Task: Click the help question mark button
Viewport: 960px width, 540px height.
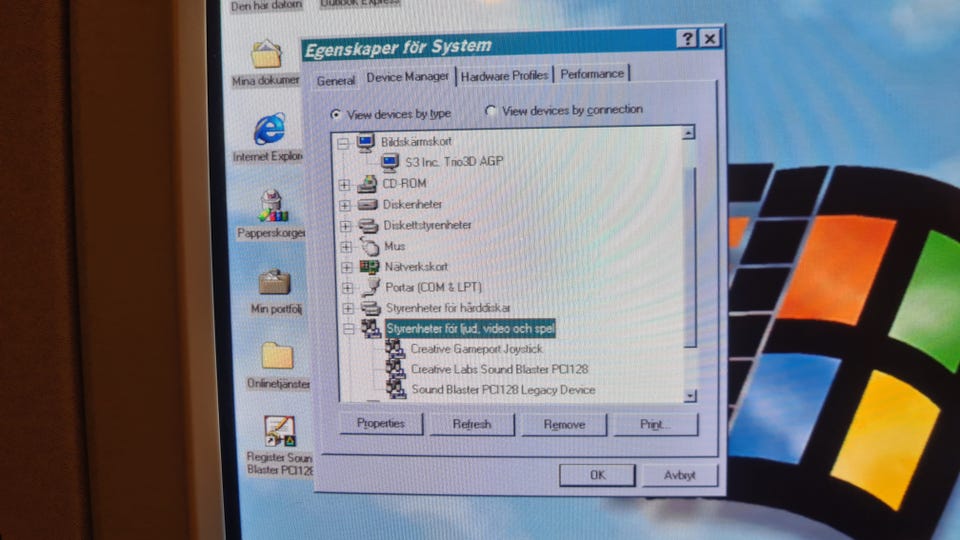Action: click(687, 39)
